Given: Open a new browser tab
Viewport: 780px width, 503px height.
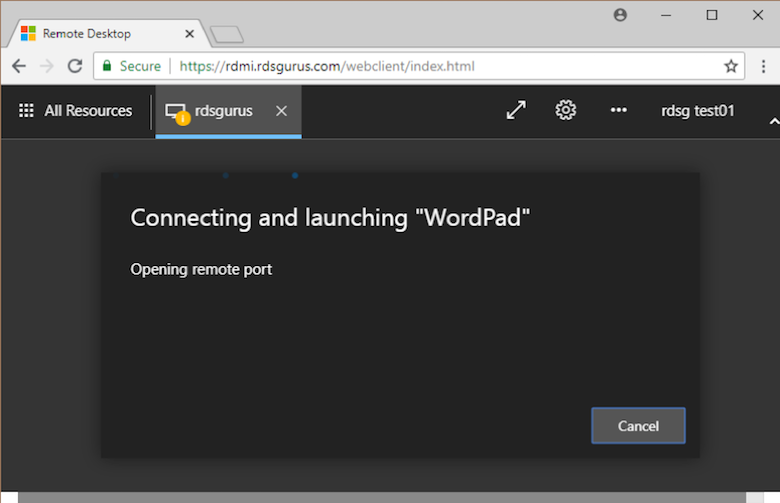Looking at the screenshot, I should tap(227, 35).
